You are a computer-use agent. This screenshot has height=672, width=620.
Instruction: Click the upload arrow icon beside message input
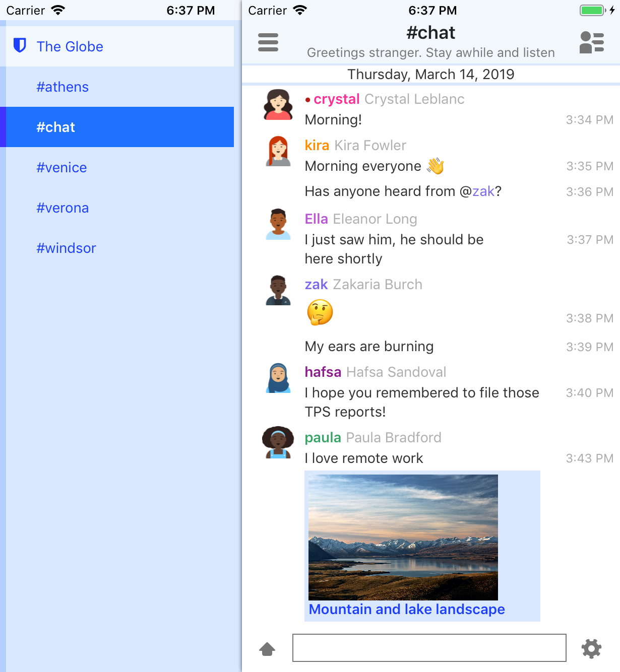pos(267,649)
